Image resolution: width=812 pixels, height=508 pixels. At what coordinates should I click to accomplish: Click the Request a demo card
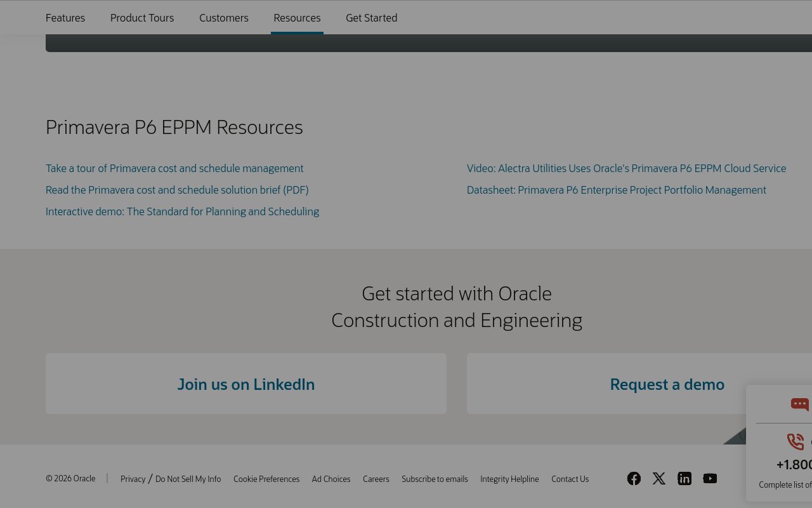point(639,384)
